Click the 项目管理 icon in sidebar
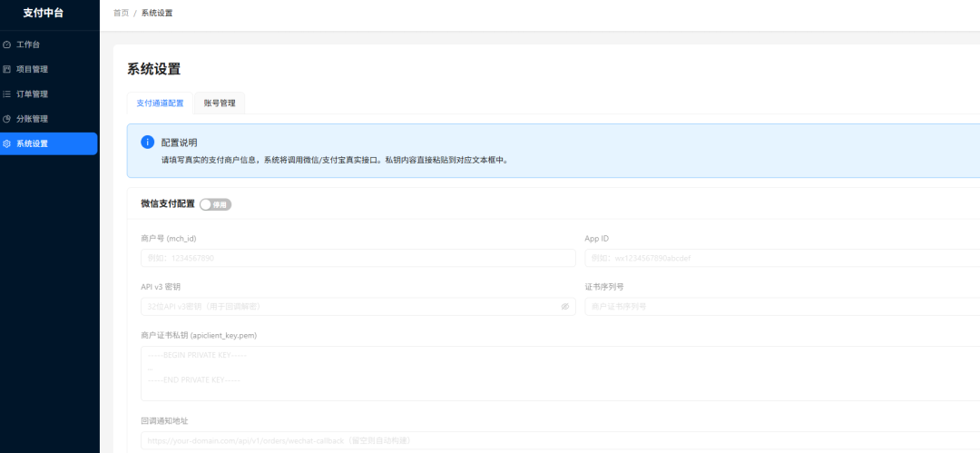 7,70
